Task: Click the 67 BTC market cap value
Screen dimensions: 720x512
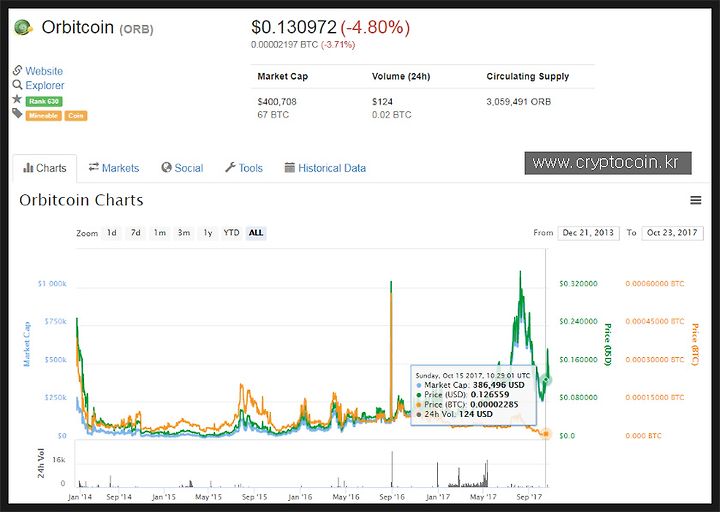Action: [x=273, y=115]
